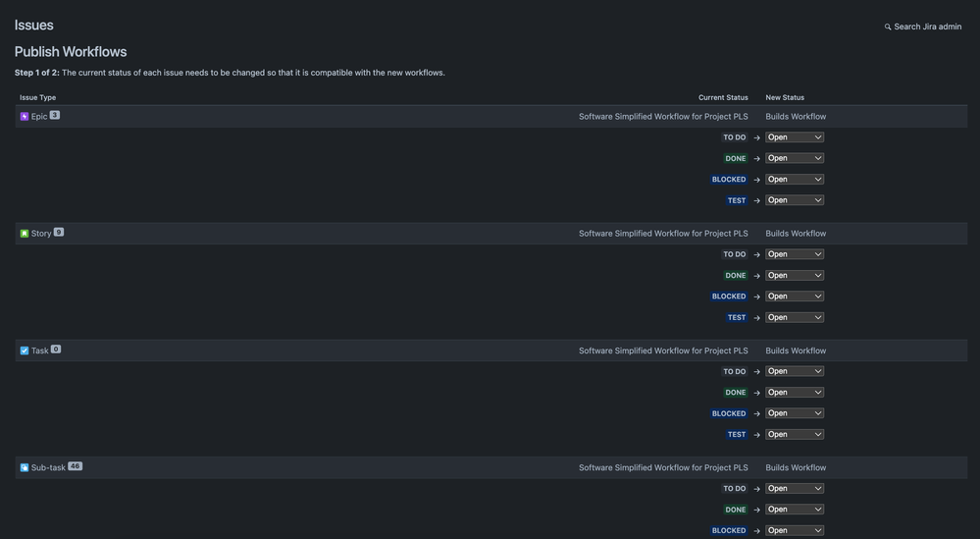Image resolution: width=980 pixels, height=539 pixels.
Task: Click the Task DONE status lozenge
Action: 735,393
